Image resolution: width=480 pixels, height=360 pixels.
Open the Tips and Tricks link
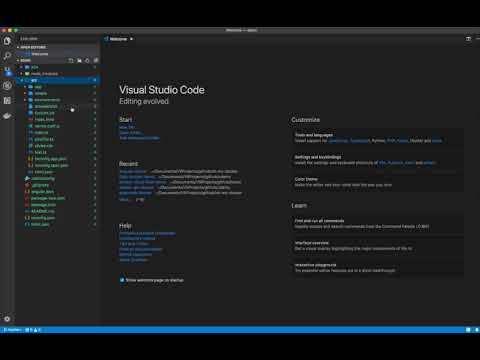point(133,244)
